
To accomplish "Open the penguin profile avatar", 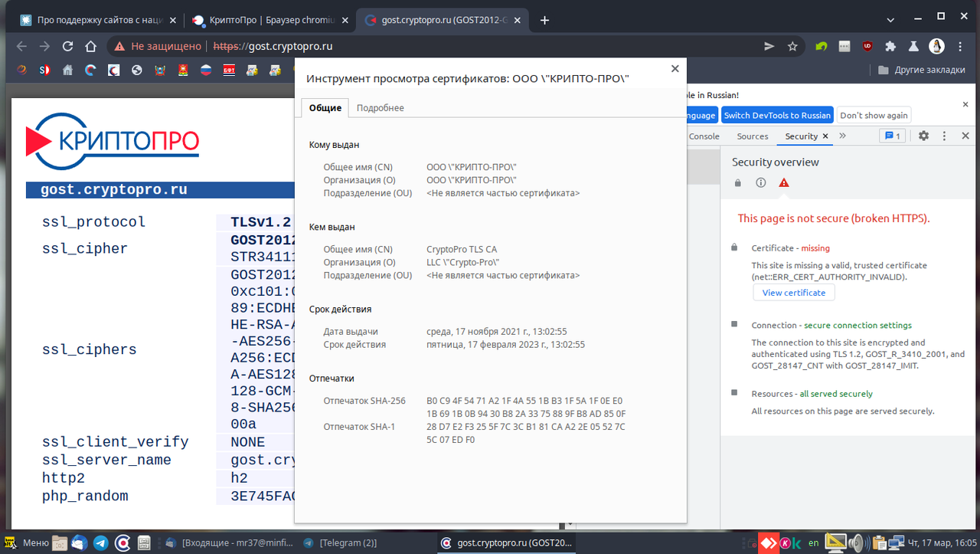I will point(936,46).
